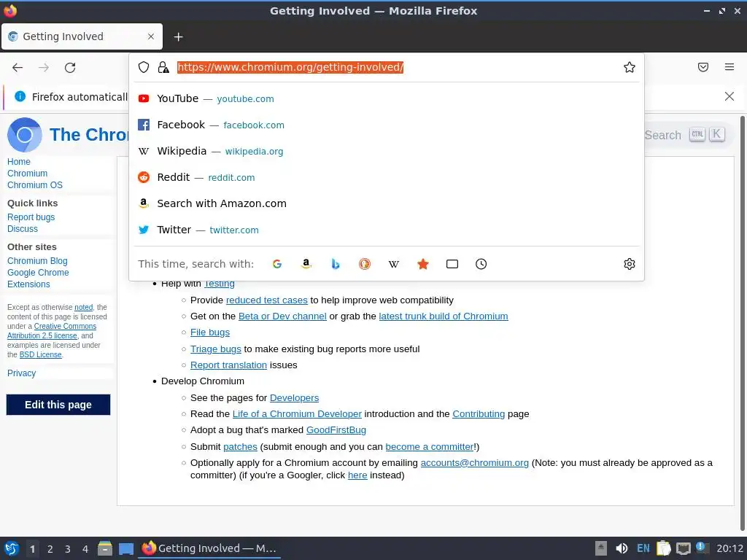Open the Chromium sidebar link

click(x=27, y=174)
